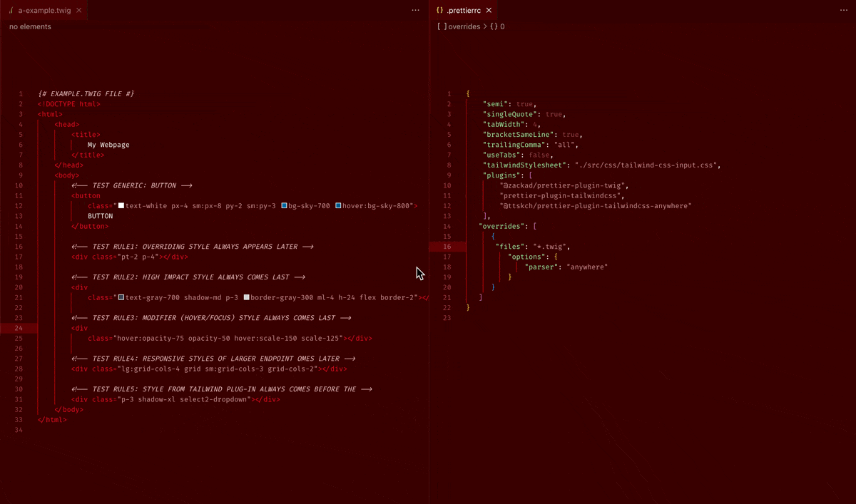Click the object braces icon before breadcrumb 0
Viewport: 856px width, 504px height.
click(494, 26)
